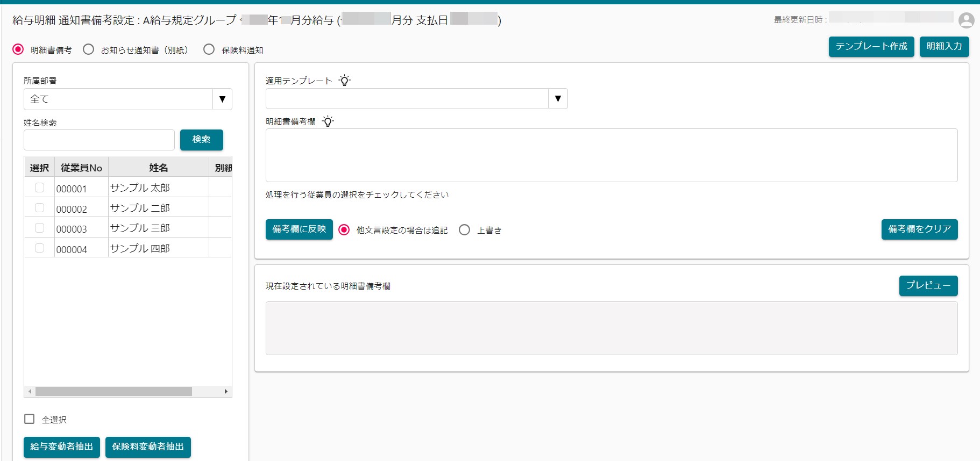The image size is (980, 461).
Task: Click the table scrollbar right arrow
Action: pos(226,392)
